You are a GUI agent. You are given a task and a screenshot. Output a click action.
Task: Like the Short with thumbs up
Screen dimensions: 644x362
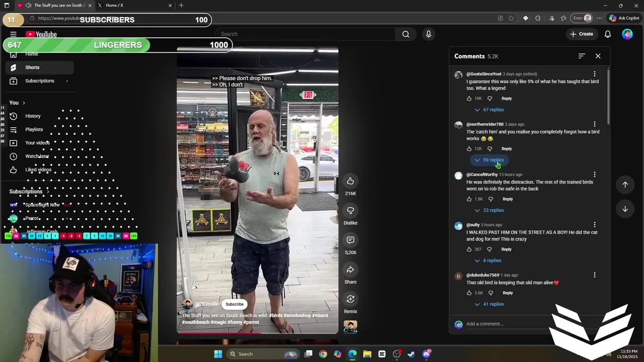coord(350,181)
